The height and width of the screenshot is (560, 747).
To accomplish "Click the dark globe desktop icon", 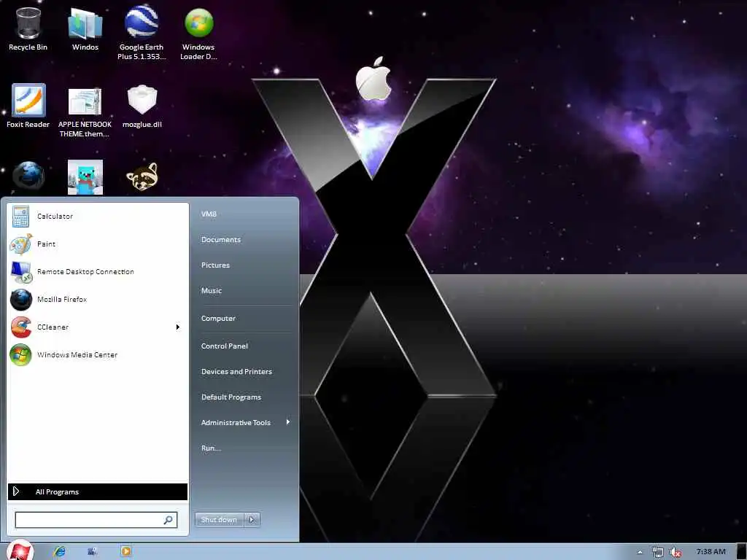I will [28, 176].
